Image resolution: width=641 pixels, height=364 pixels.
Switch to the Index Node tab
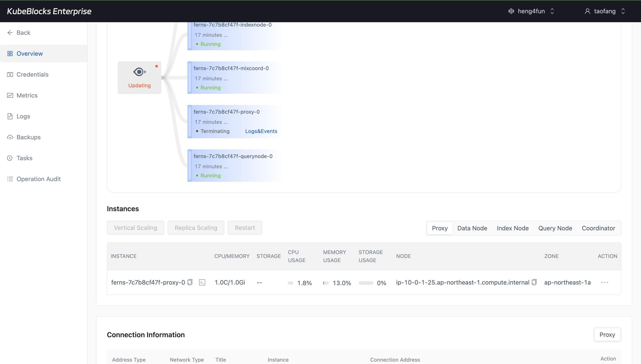[512, 228]
